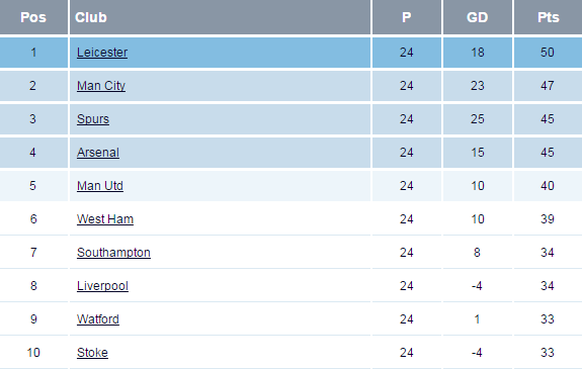Select position 10 cell for Stoke
This screenshot has width=582, height=369.
coord(34,353)
